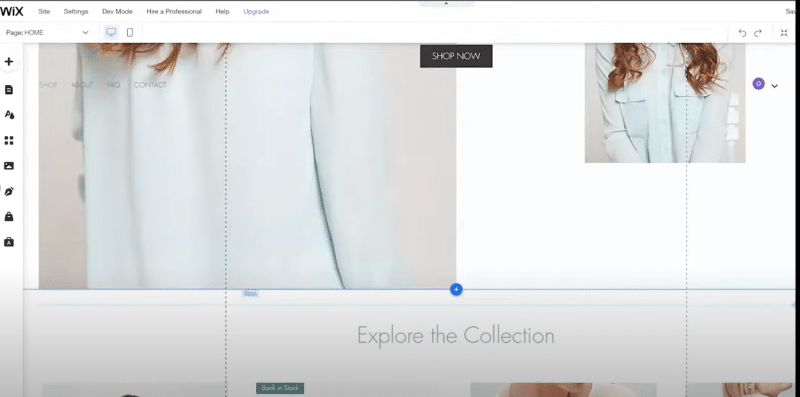Open the Ascend business tools icon

coord(9,242)
